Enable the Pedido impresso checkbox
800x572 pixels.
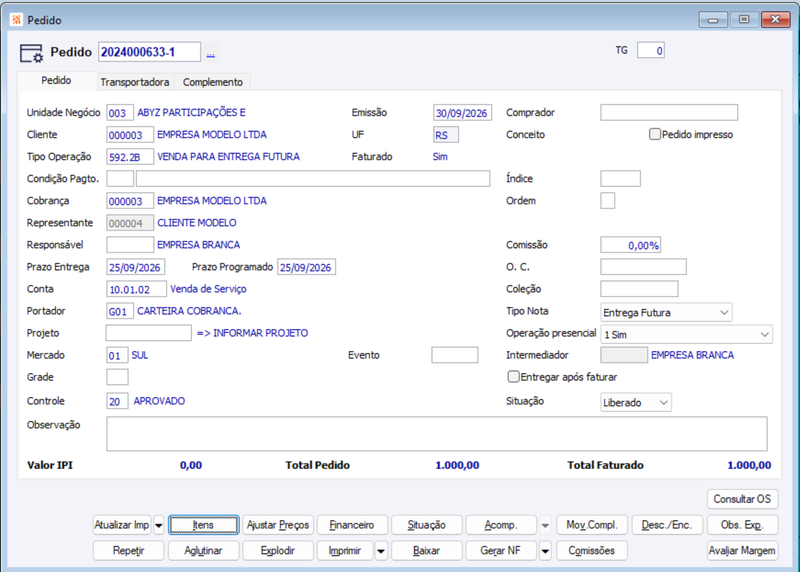[655, 134]
